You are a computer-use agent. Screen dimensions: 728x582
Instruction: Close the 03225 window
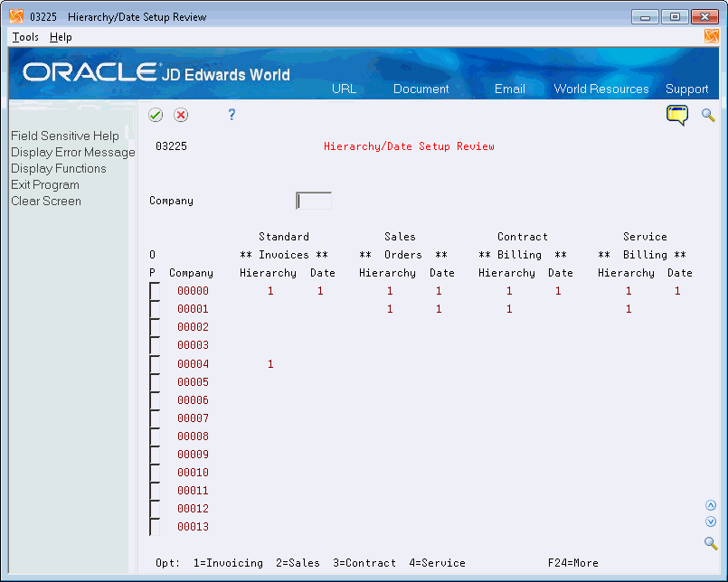pos(704,17)
